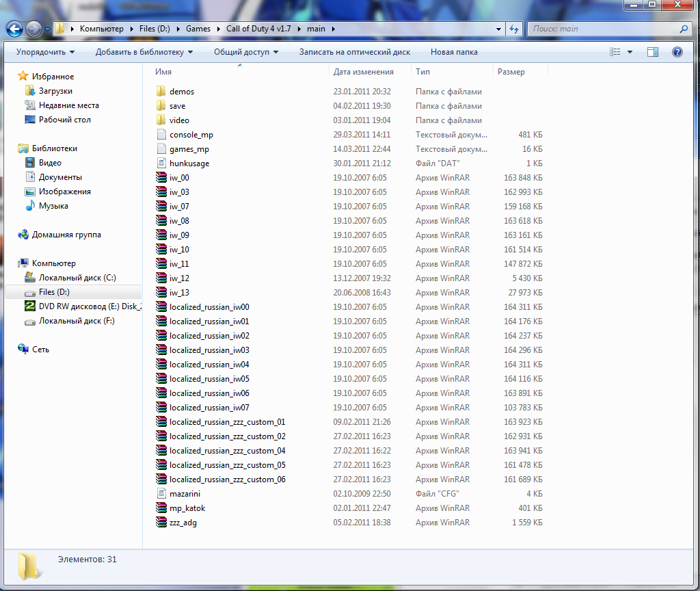
Task: Open help with the question mark icon
Action: click(x=677, y=52)
